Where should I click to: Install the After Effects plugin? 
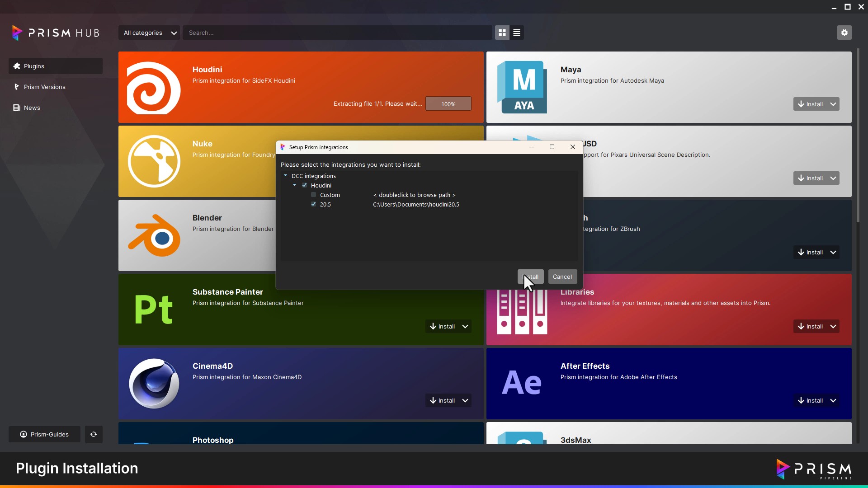pyautogui.click(x=810, y=400)
